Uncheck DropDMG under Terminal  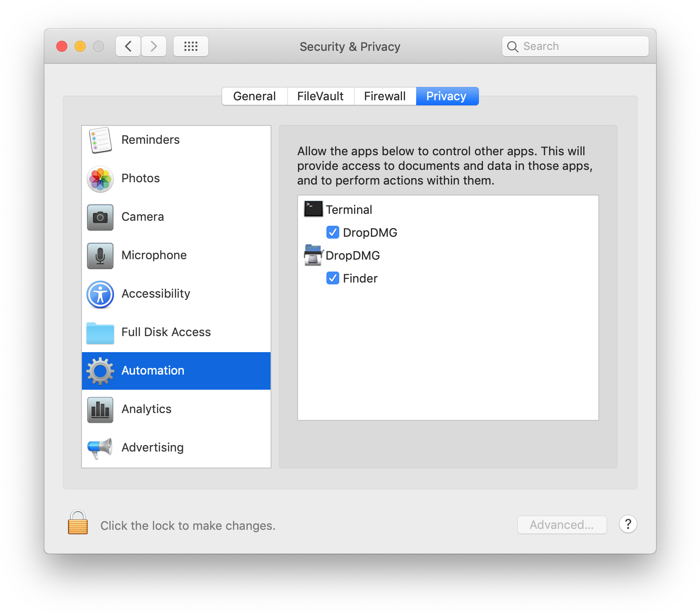tap(333, 233)
